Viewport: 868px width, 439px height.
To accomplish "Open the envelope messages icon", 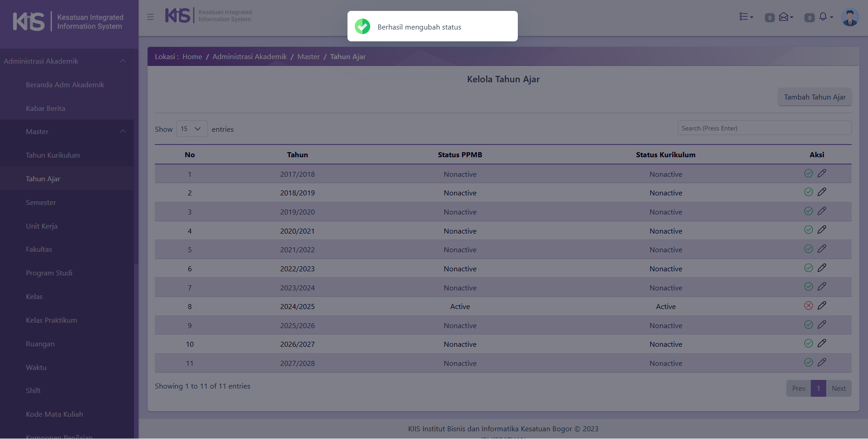I will coord(784,17).
